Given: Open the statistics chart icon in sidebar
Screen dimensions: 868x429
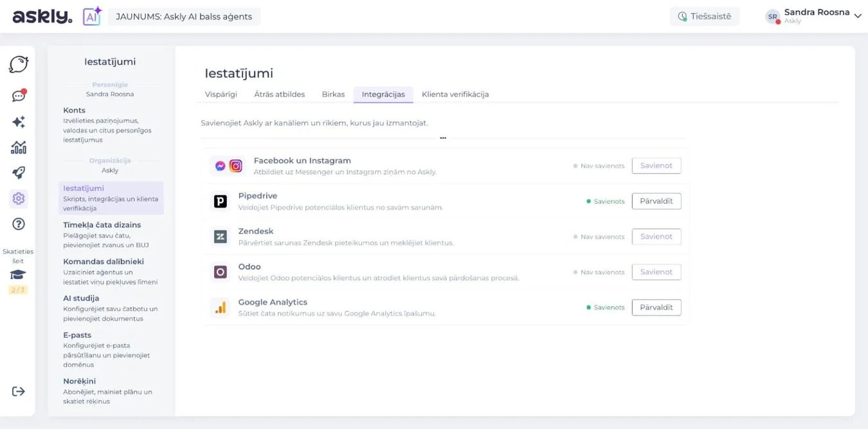Looking at the screenshot, I should [19, 147].
